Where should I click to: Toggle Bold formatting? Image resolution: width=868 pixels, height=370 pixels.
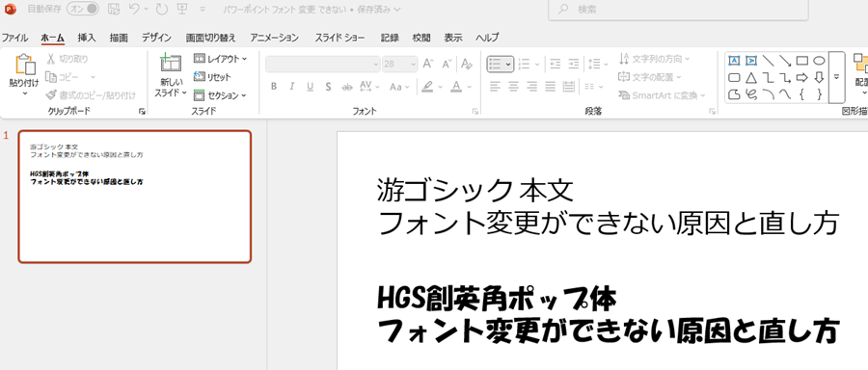point(274,87)
